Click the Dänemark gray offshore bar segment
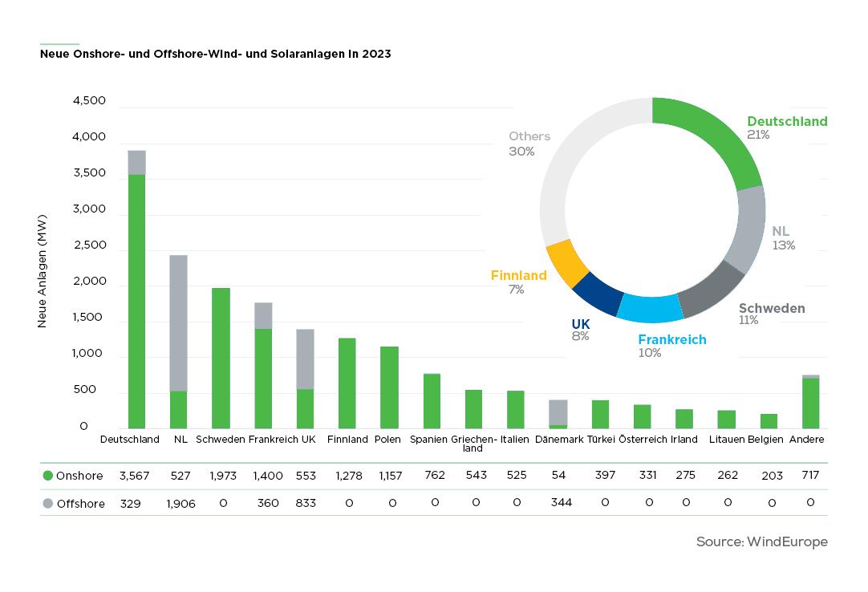Image resolution: width=868 pixels, height=592 pixels. pyautogui.click(x=558, y=412)
